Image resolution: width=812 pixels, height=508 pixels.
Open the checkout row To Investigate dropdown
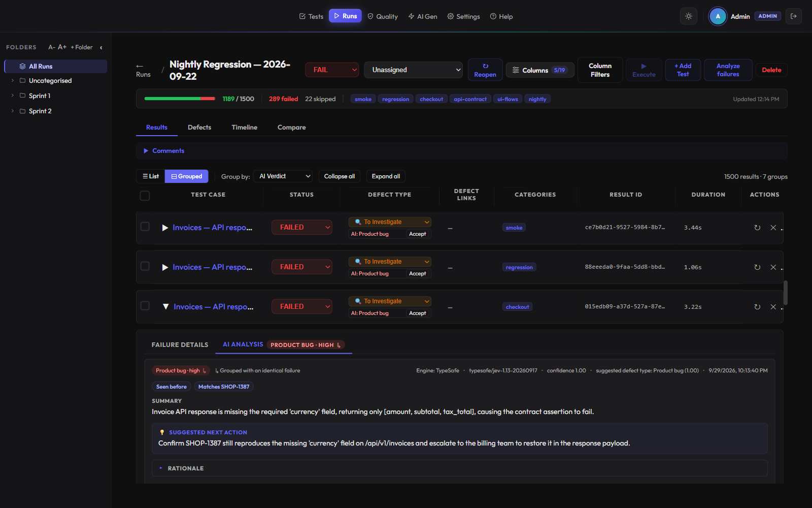(x=390, y=301)
